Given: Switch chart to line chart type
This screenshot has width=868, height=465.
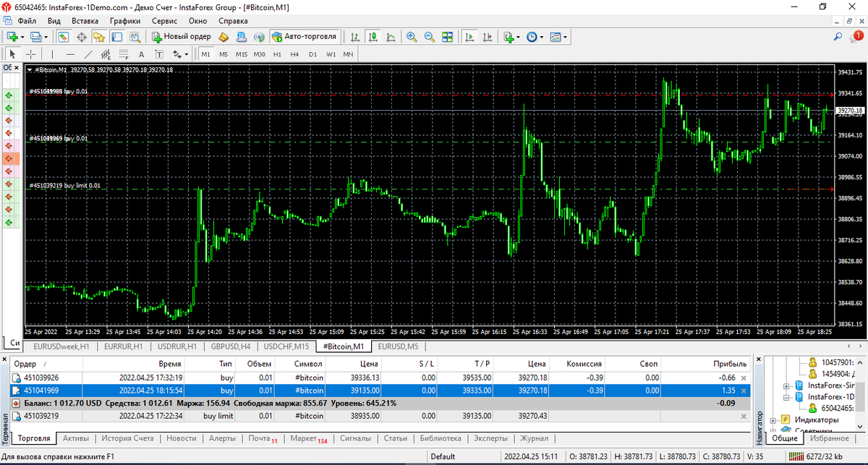Looking at the screenshot, I should click(x=391, y=36).
